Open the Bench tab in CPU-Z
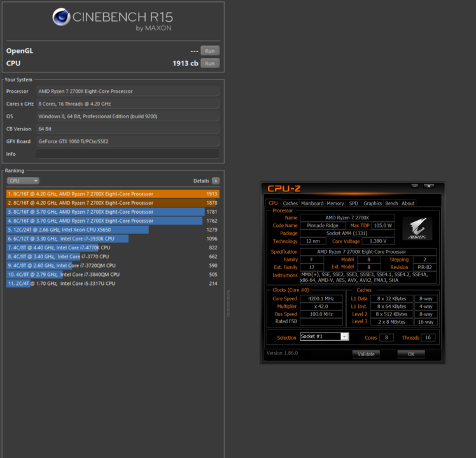 coord(391,204)
